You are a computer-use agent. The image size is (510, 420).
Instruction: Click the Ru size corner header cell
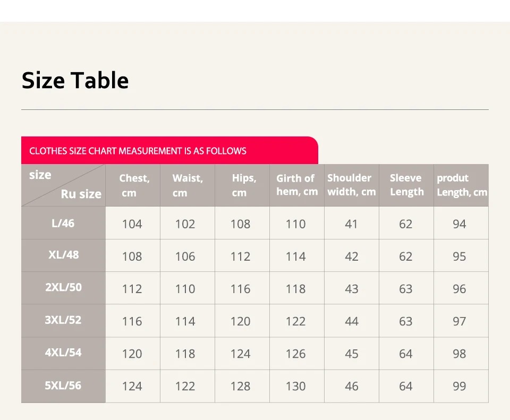(x=63, y=185)
